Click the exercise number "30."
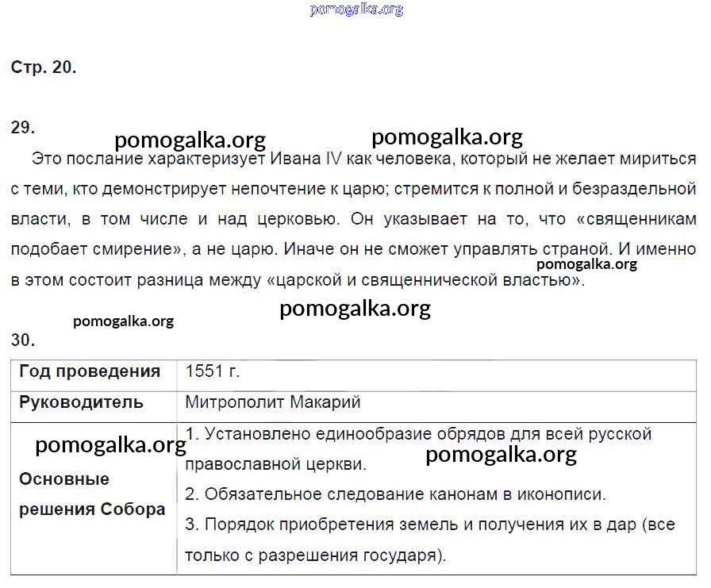Screen dimensions: 711x588 tap(23, 340)
